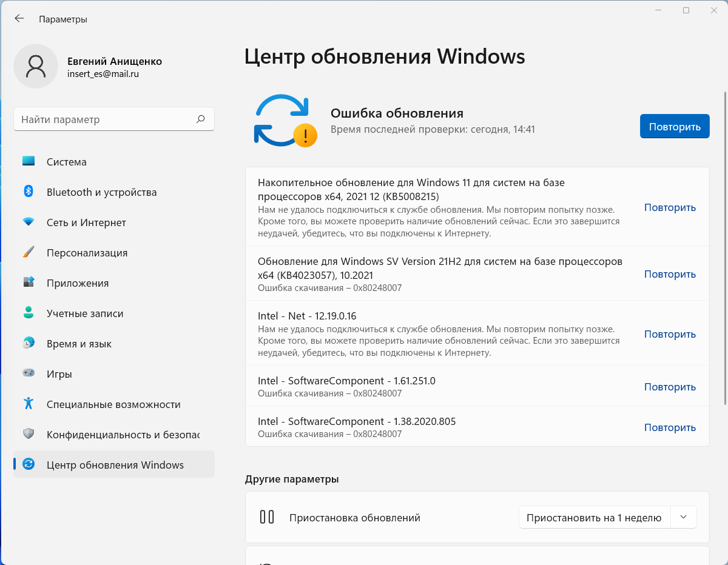Viewport: 728px width, 565px height.
Task: Click the blue Повторить button
Action: tap(675, 126)
